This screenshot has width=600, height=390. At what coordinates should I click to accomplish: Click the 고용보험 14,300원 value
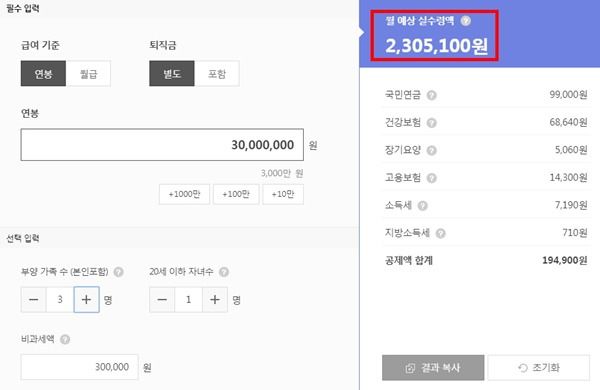pos(568,177)
